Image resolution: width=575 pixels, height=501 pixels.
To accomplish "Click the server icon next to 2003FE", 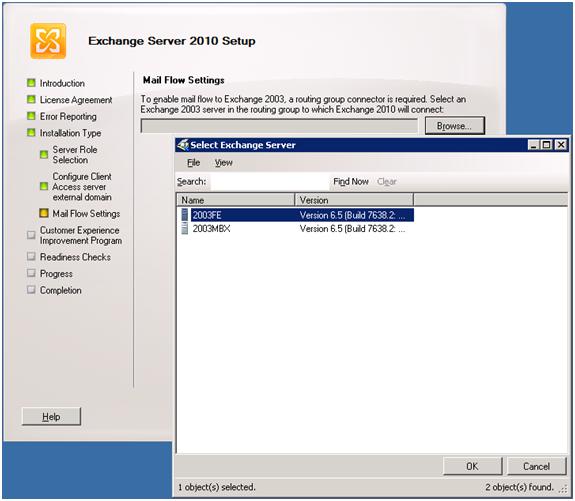I will pyautogui.click(x=185, y=215).
